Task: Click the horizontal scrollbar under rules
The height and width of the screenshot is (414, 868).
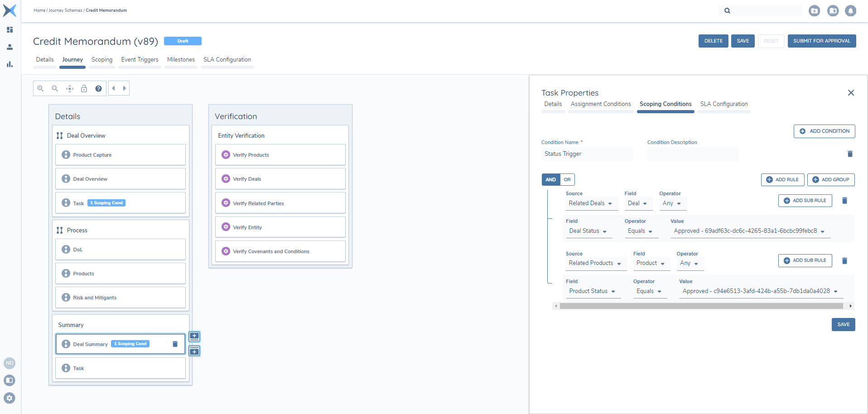Action: click(701, 306)
